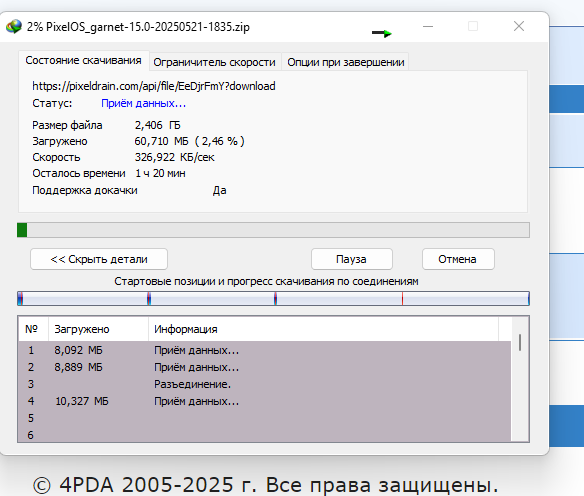Image resolution: width=584 pixels, height=496 pixels.
Task: Click the downloaded value 60,710 МБ
Action: pos(161,142)
